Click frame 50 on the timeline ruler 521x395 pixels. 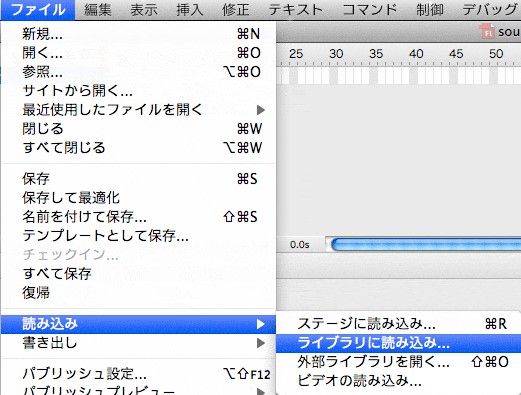point(496,54)
